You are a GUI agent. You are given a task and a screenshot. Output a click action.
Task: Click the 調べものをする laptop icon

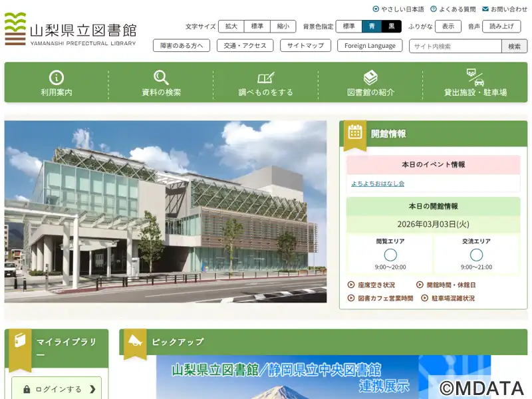coord(266,77)
